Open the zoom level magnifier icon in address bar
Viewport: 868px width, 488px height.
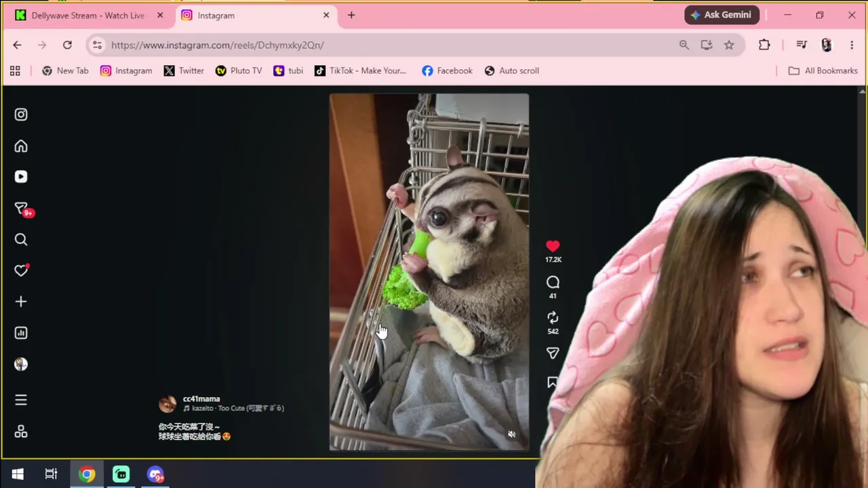coord(684,45)
